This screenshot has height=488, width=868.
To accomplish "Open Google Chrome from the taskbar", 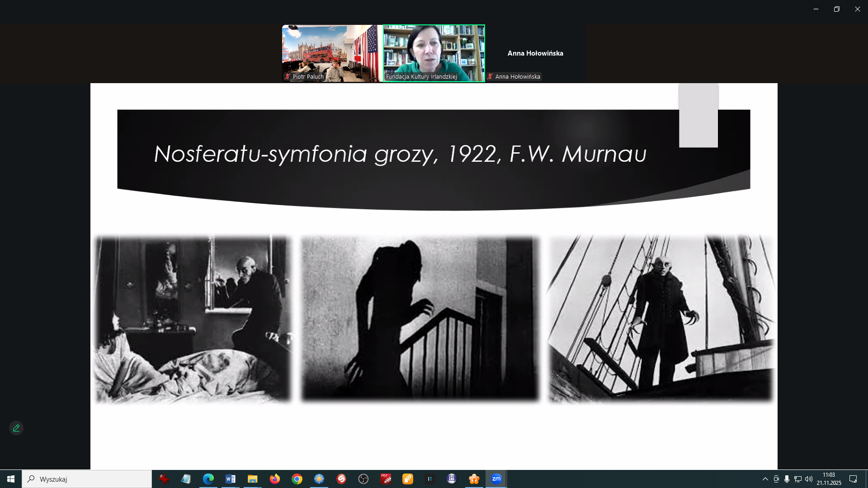I will click(x=297, y=479).
